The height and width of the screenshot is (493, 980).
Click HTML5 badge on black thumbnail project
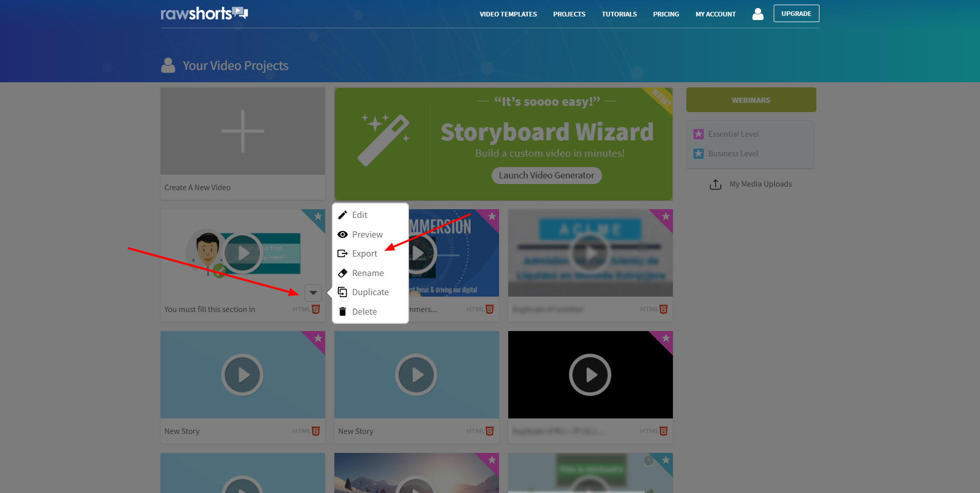pyautogui.click(x=654, y=431)
